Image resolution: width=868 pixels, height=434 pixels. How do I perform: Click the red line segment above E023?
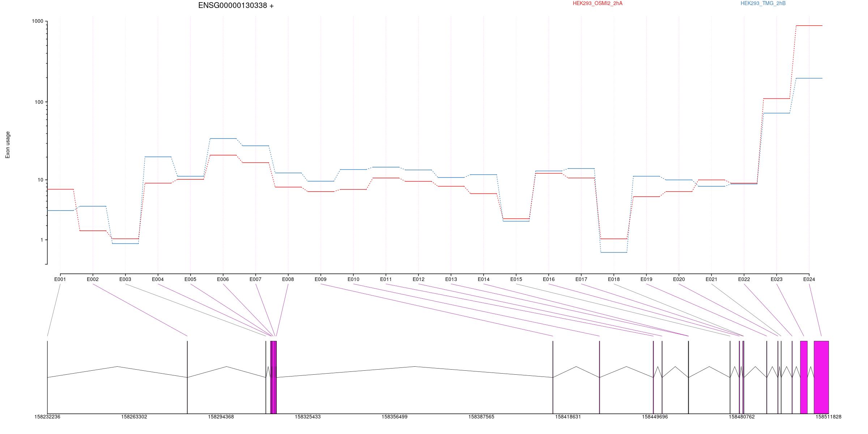coord(776,98)
